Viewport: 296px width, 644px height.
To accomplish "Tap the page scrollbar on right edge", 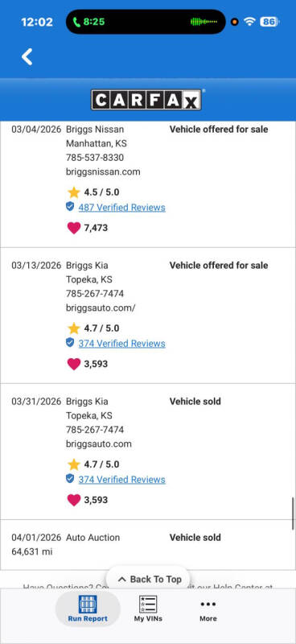I will point(293,514).
